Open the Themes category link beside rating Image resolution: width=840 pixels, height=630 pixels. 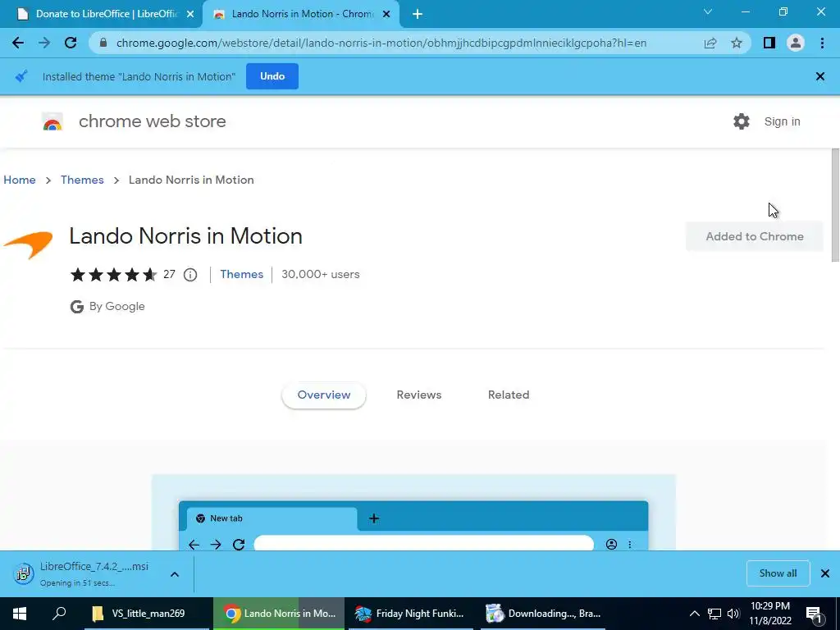[242, 274]
